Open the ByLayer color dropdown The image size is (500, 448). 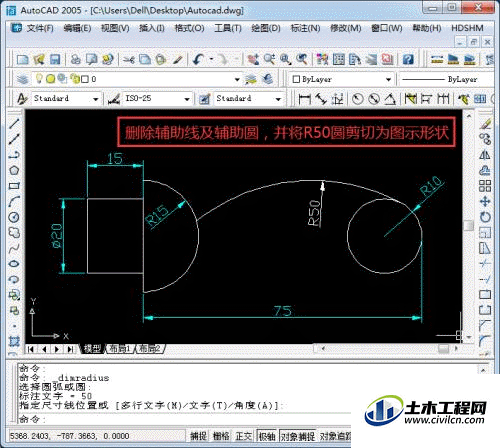click(388, 79)
